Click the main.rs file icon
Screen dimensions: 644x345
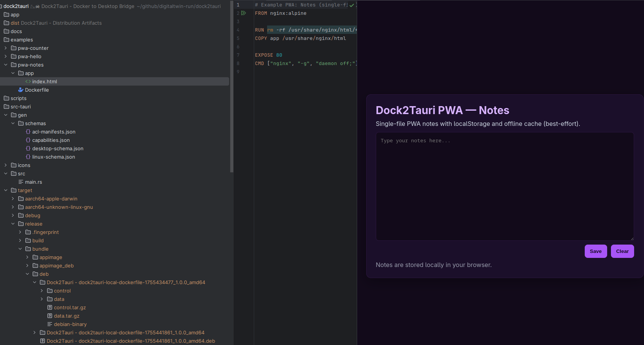(21, 182)
